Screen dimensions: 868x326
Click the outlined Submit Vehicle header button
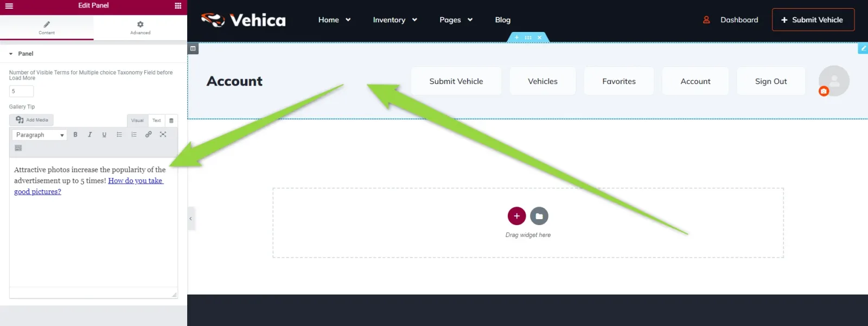pyautogui.click(x=813, y=20)
